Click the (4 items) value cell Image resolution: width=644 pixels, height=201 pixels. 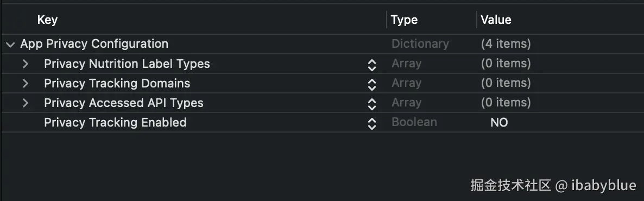coord(506,43)
